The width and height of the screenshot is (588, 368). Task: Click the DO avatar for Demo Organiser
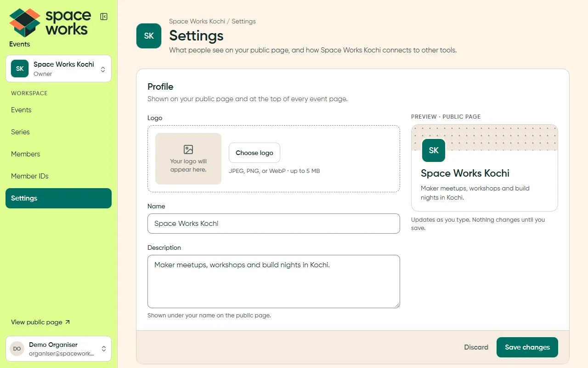(x=17, y=349)
